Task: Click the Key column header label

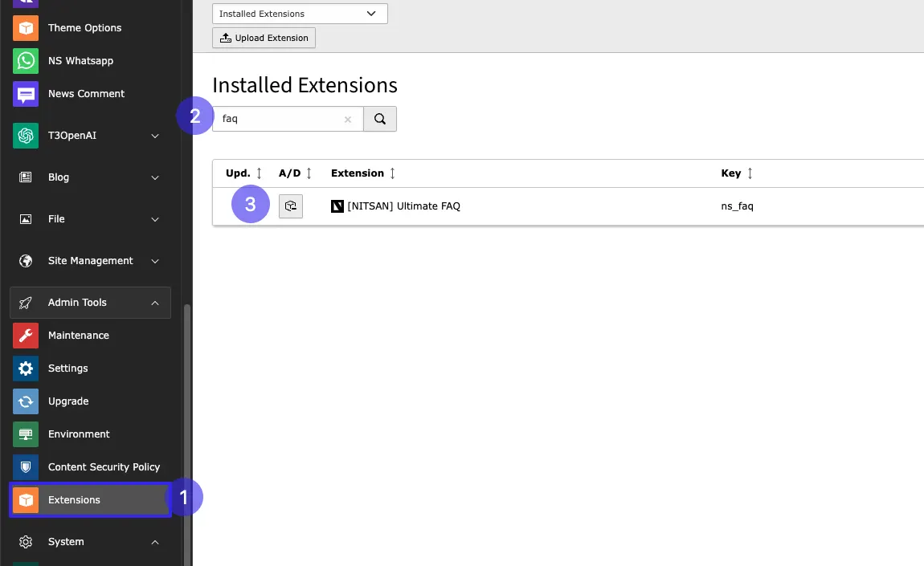Action: point(730,173)
